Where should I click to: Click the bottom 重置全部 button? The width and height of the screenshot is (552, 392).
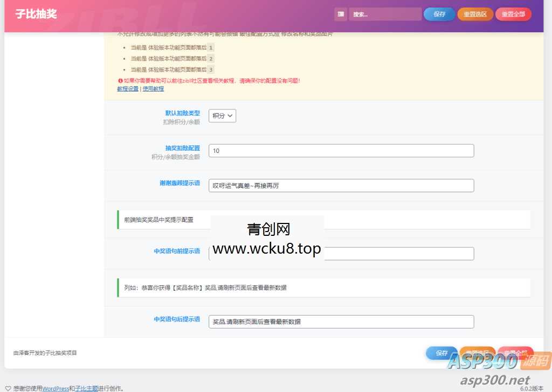tap(515, 353)
